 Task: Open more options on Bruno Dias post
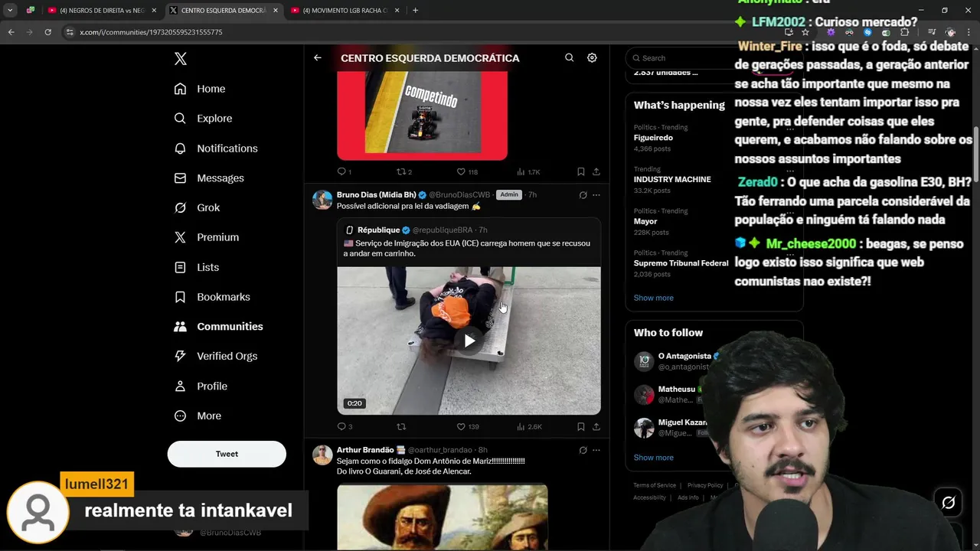click(596, 195)
